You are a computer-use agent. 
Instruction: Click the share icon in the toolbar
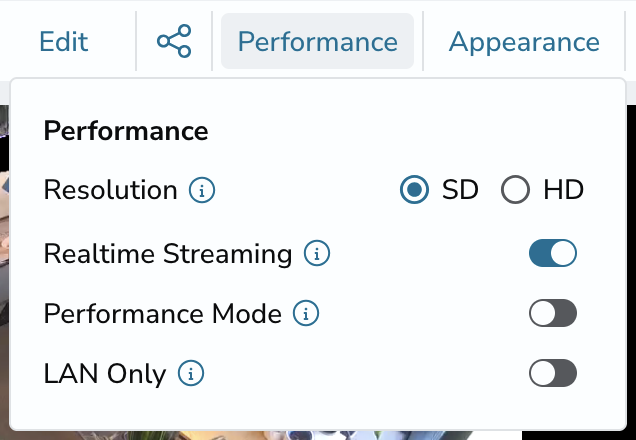pyautogui.click(x=174, y=41)
